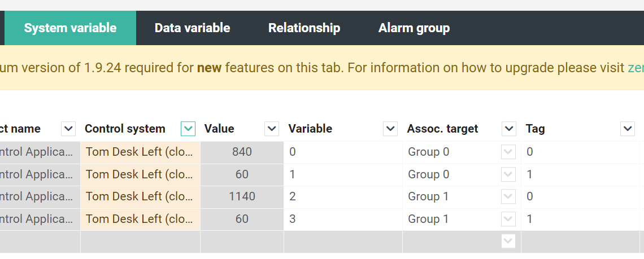Open the Alarm group tab
Screen dimensions: 644x259
click(414, 28)
